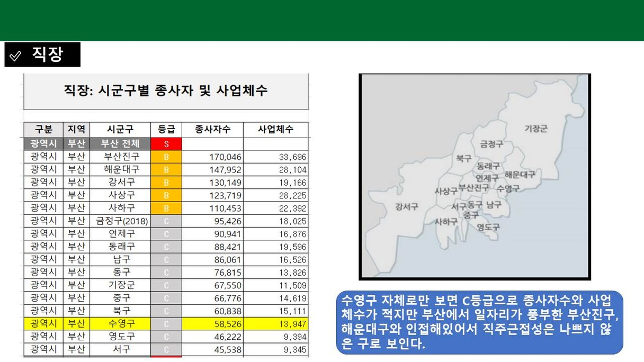This screenshot has height=362, width=644.
Task: Click the 남구 label on the map
Action: 494,204
